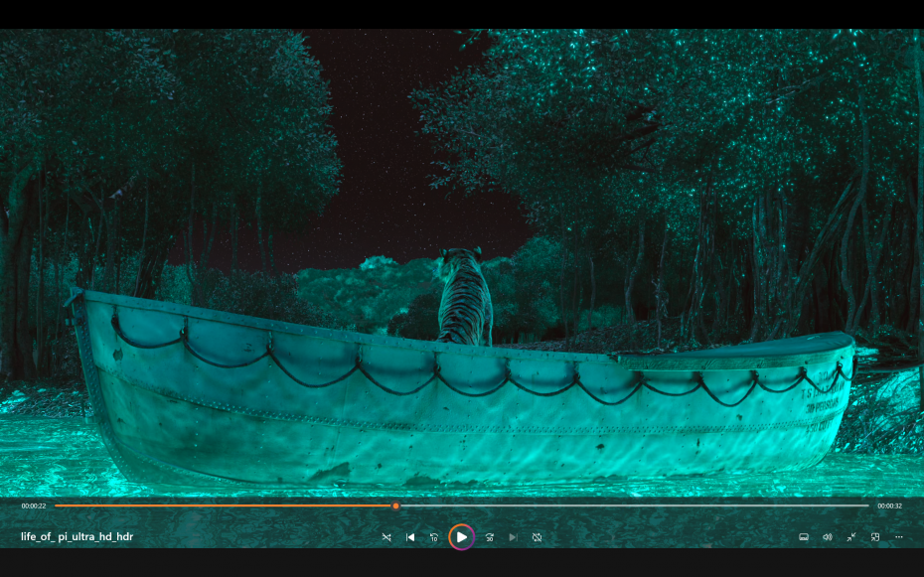Viewport: 924px width, 577px height.
Task: Switch to mini player view
Action: [x=875, y=537]
